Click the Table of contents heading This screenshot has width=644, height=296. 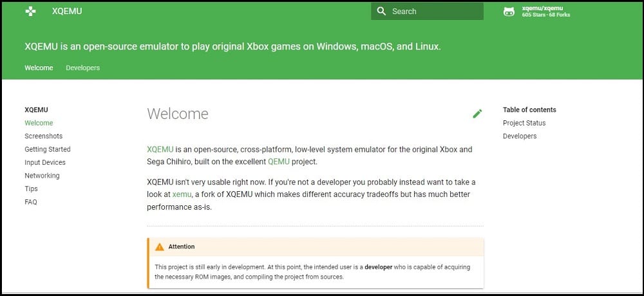point(529,109)
